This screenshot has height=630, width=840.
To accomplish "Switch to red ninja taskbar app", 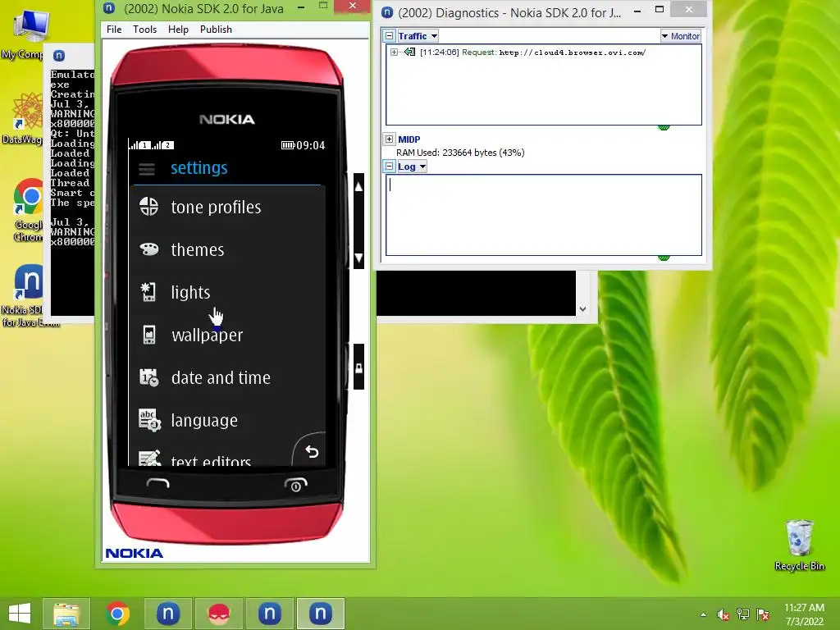I will (x=218, y=614).
